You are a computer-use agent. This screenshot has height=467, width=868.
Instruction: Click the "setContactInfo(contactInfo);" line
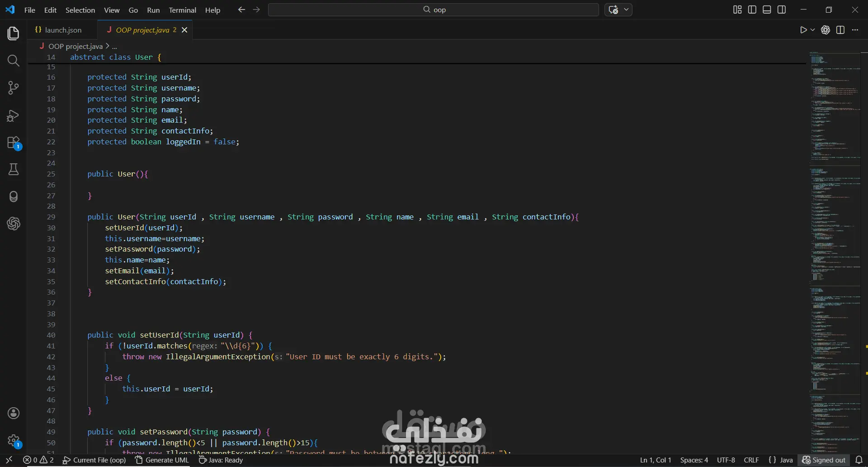point(165,282)
